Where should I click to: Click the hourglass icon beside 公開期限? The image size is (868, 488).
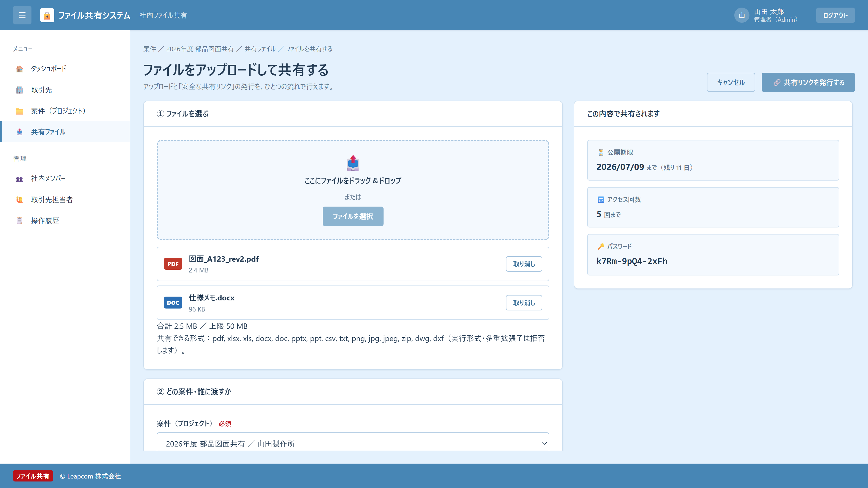tap(601, 153)
